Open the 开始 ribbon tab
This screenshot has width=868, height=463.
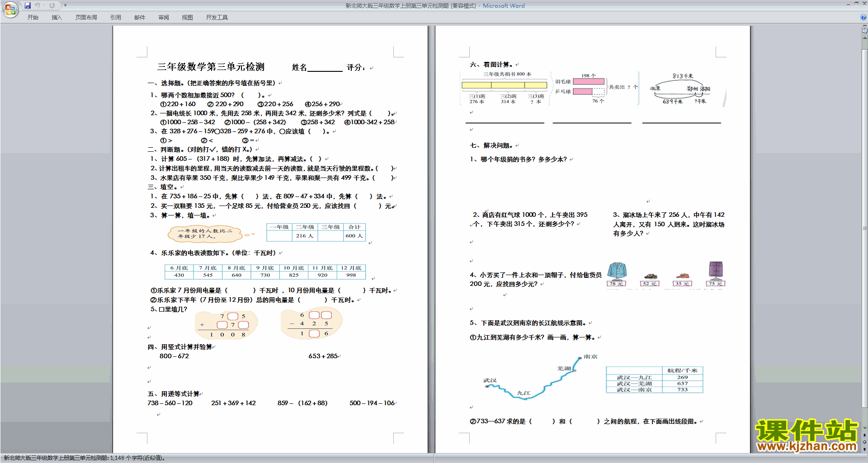[x=33, y=18]
